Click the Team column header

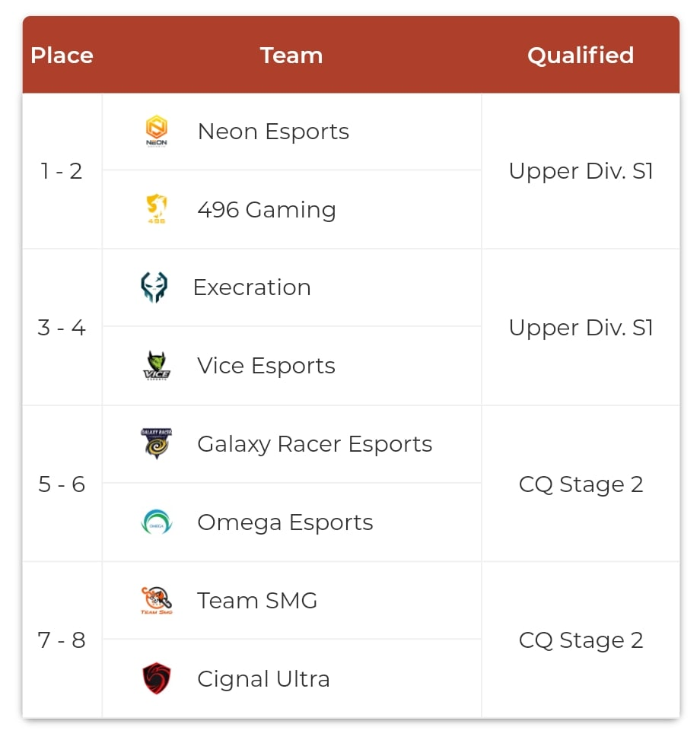(291, 56)
